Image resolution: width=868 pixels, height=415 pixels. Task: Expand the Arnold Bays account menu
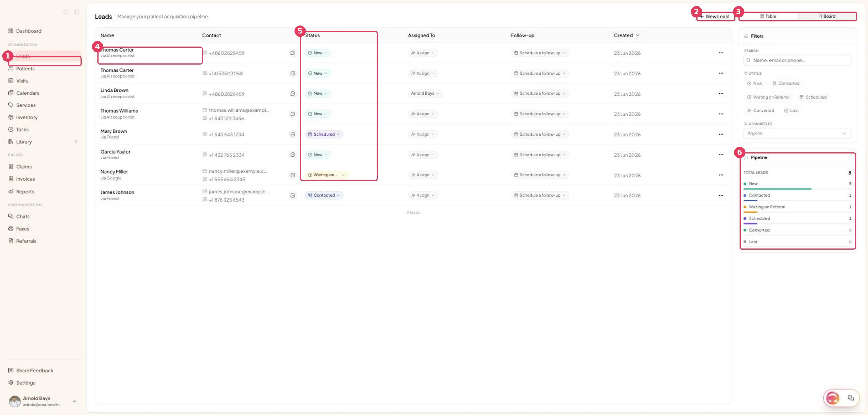[x=74, y=401]
